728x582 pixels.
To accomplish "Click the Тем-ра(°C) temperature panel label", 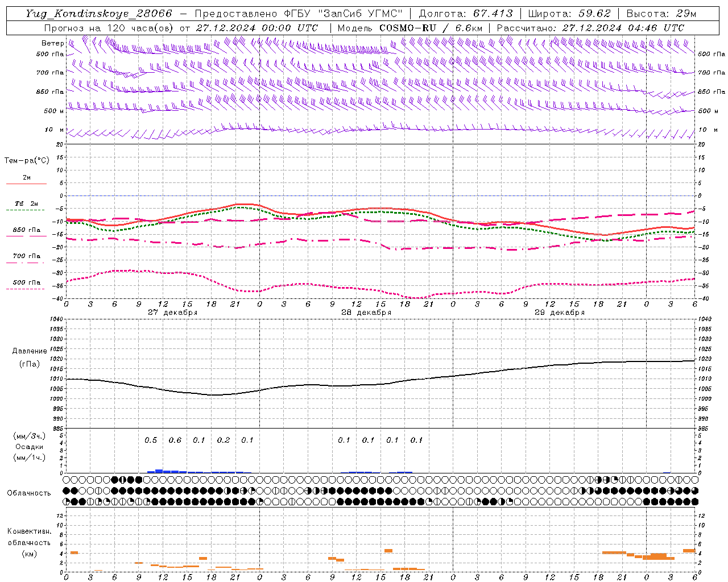I will click(26, 161).
